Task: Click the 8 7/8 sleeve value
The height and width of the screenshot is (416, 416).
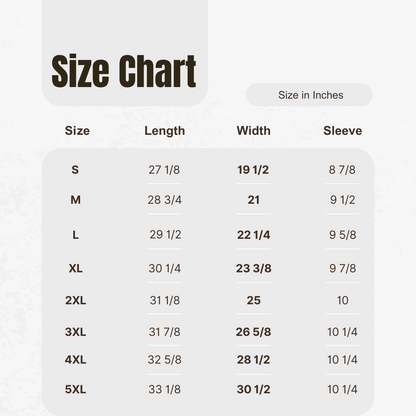Action: click(342, 170)
